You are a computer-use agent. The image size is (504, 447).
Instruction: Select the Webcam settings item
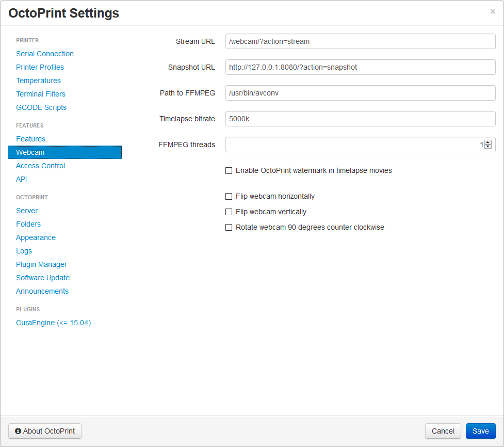65,152
